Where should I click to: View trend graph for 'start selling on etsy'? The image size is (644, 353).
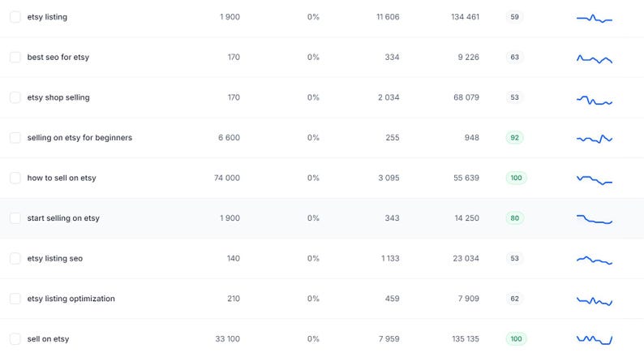pos(595,219)
